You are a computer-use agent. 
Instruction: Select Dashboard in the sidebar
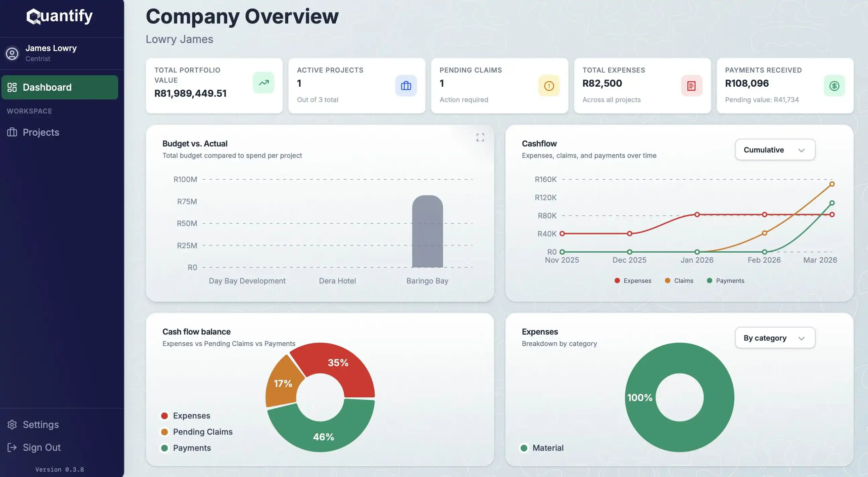[x=47, y=87]
